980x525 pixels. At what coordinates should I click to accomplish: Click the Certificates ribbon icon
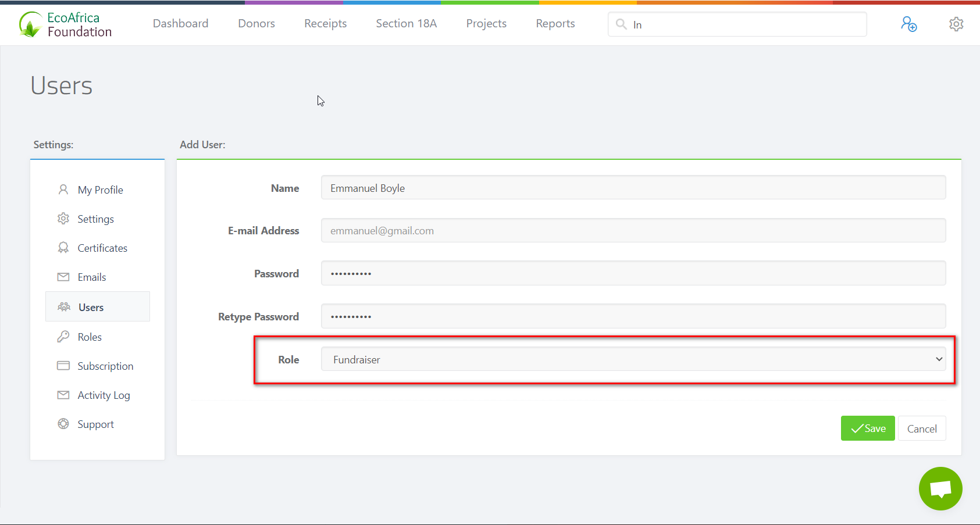pos(63,248)
